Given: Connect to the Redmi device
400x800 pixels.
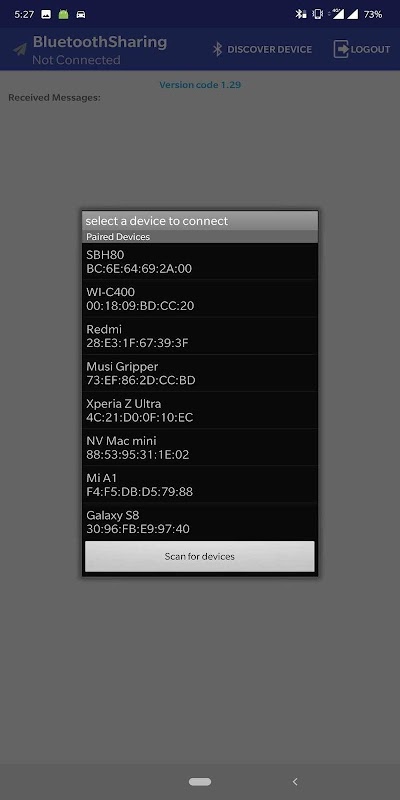Looking at the screenshot, I should (x=200, y=336).
